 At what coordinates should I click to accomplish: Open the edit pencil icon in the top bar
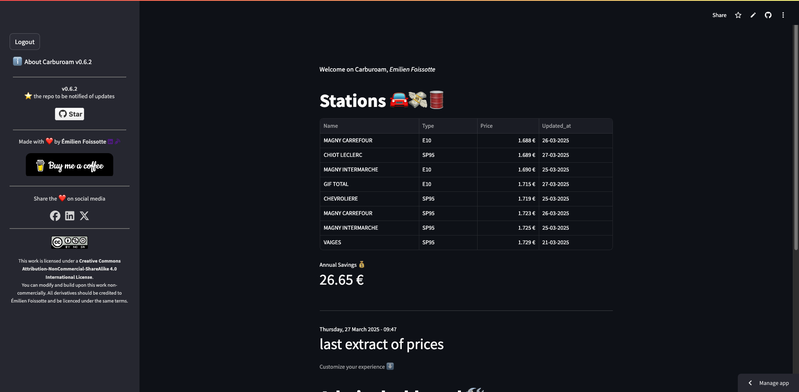(x=753, y=15)
